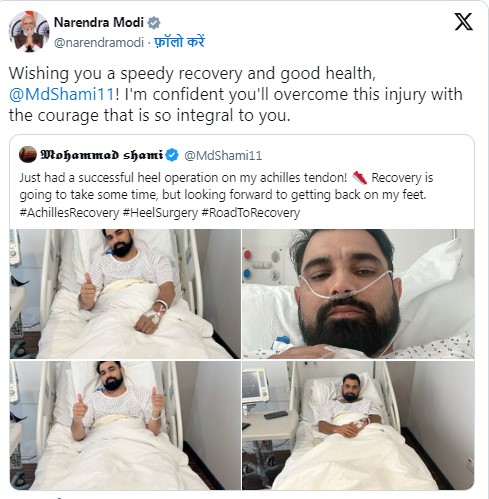This screenshot has height=499, width=489.
Task: Open the @MdShami11 mention in tweet text
Action: pos(62,94)
